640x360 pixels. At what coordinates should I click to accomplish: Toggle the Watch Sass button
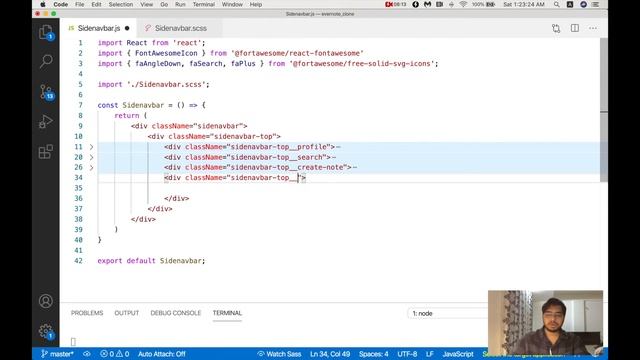279,354
